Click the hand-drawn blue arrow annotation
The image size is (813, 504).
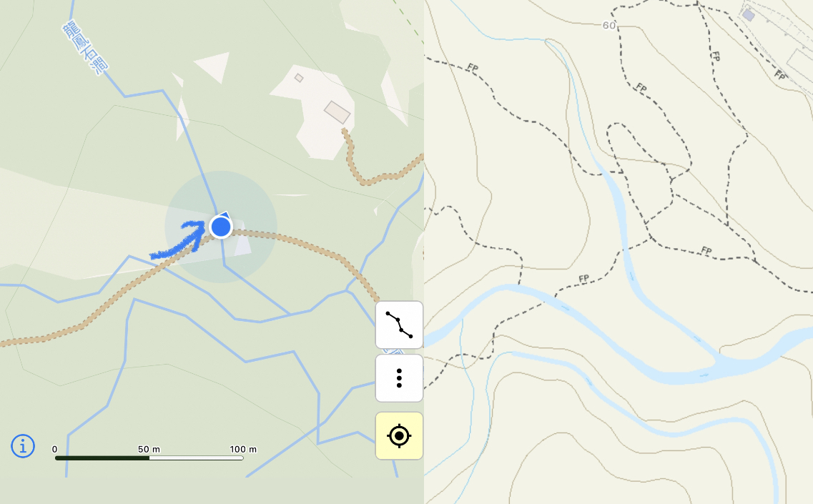click(x=178, y=240)
